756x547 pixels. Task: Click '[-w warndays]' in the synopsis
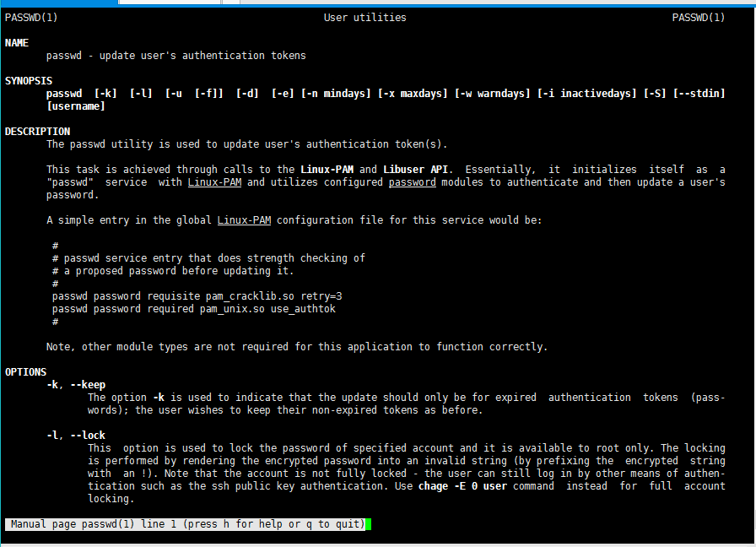pyautogui.click(x=492, y=94)
